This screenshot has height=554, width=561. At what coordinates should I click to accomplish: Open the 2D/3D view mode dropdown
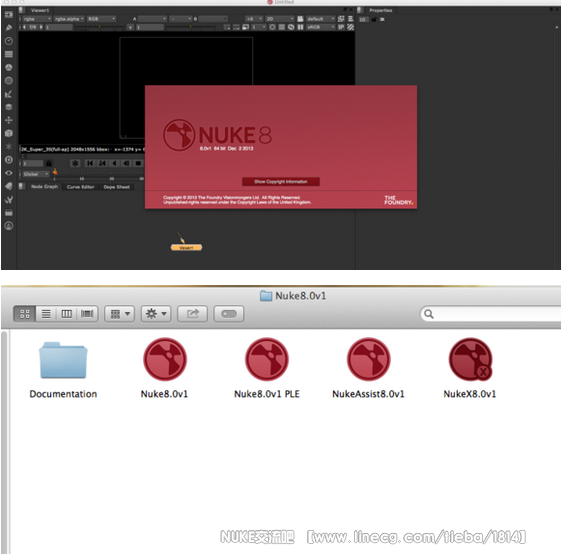pyautogui.click(x=280, y=19)
